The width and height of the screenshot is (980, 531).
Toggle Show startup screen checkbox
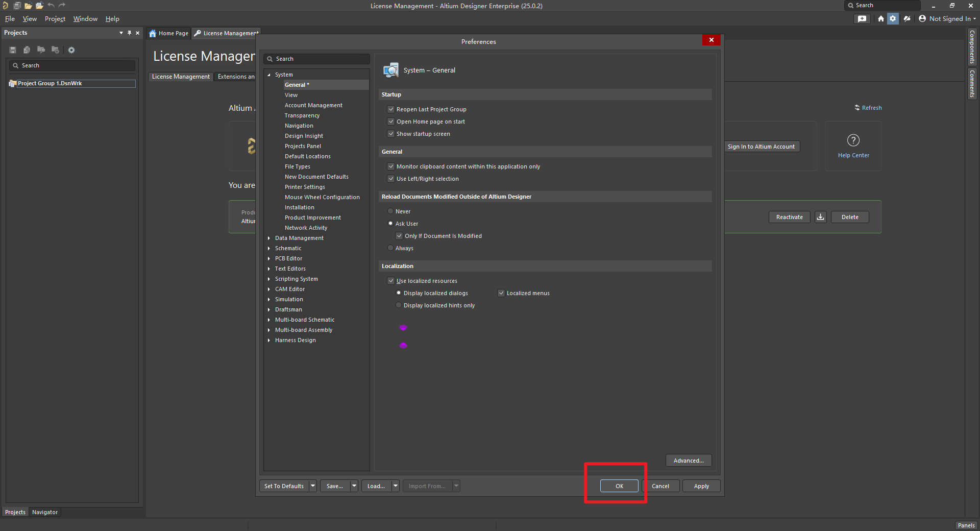coord(391,134)
